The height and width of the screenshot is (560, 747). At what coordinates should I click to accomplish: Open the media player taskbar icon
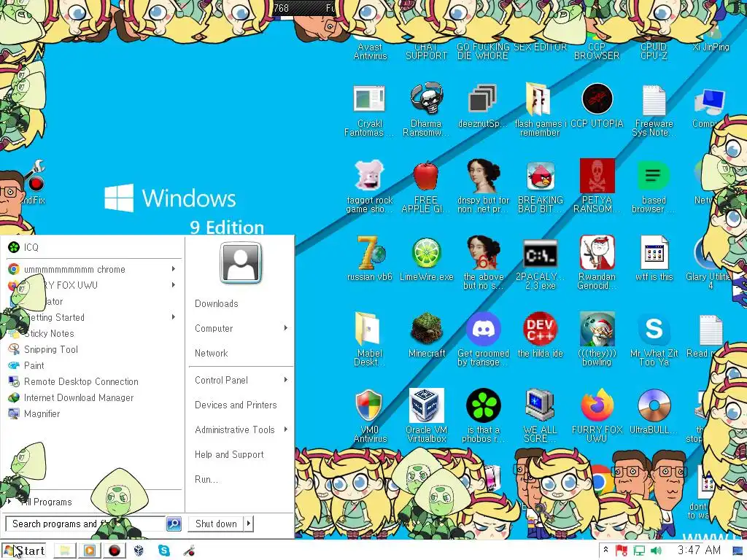tap(89, 551)
